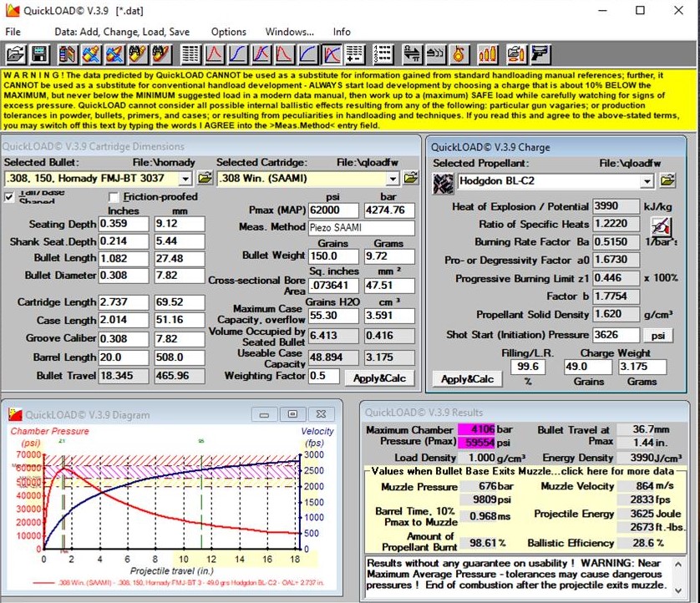This screenshot has width=700, height=603.
Task: Open bullet file folder next to Selected Bullet
Action: (x=205, y=178)
